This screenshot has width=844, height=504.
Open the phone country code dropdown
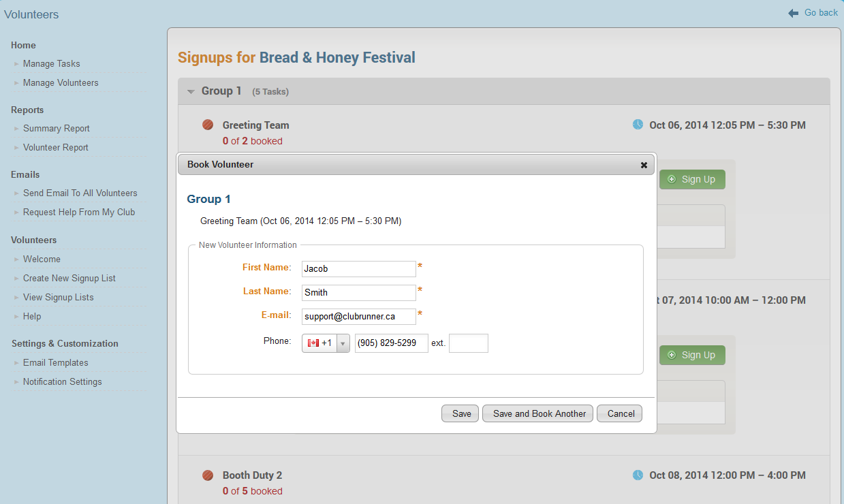coord(343,343)
